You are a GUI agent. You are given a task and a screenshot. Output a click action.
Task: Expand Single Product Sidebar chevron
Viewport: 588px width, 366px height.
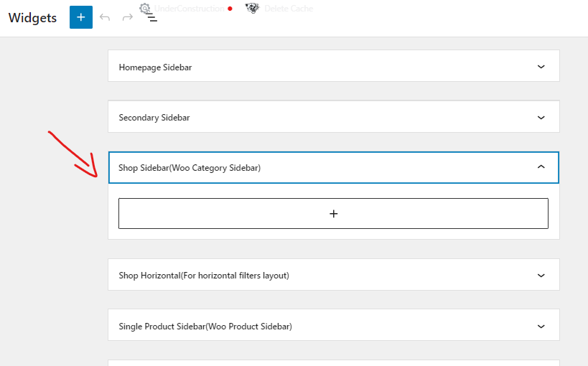(541, 327)
